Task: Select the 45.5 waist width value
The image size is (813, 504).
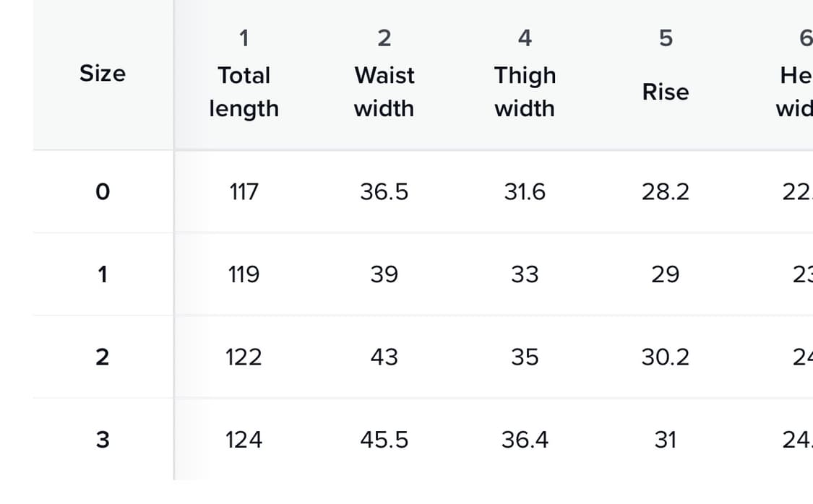Action: (384, 439)
